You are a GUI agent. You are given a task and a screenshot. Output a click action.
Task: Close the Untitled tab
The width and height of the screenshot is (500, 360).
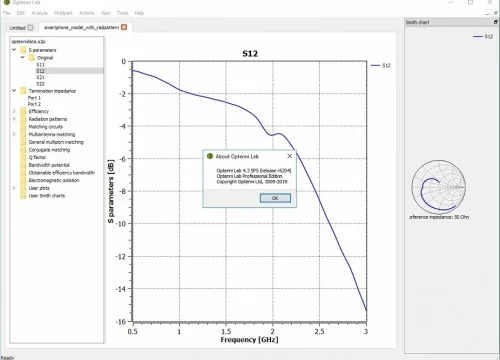click(x=30, y=28)
